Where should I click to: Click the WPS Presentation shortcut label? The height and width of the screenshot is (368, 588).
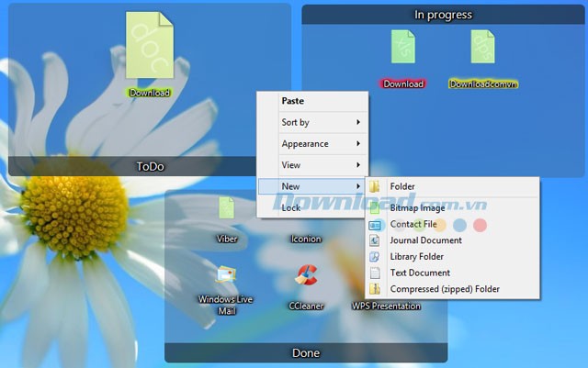point(386,306)
